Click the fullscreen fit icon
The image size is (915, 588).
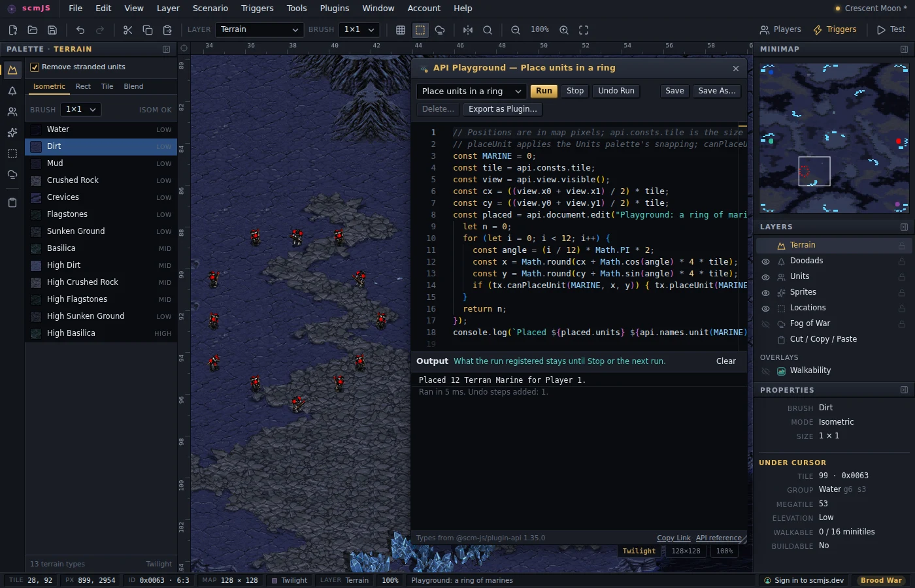584,30
